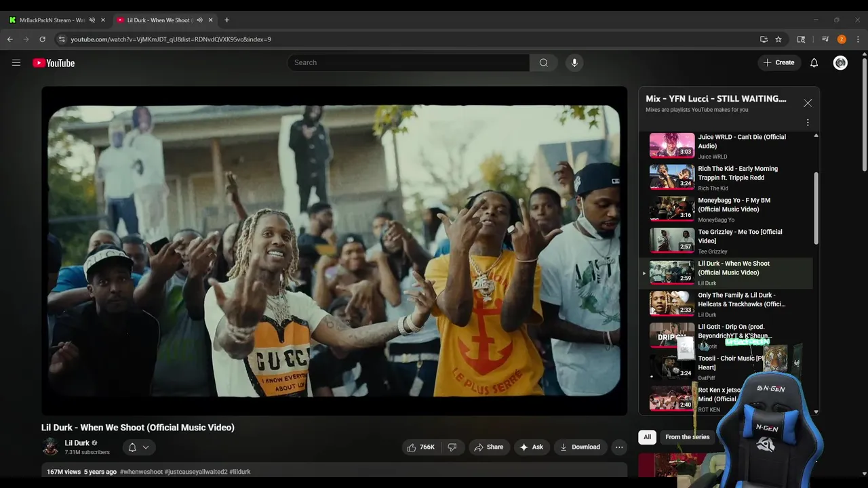
Task: Open the YouTube account avatar menu
Action: (x=840, y=63)
